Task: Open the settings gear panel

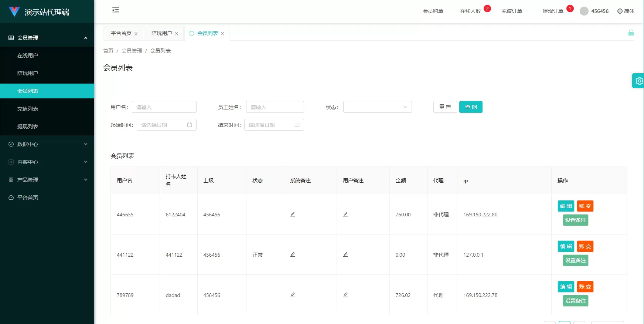Action: (x=639, y=81)
